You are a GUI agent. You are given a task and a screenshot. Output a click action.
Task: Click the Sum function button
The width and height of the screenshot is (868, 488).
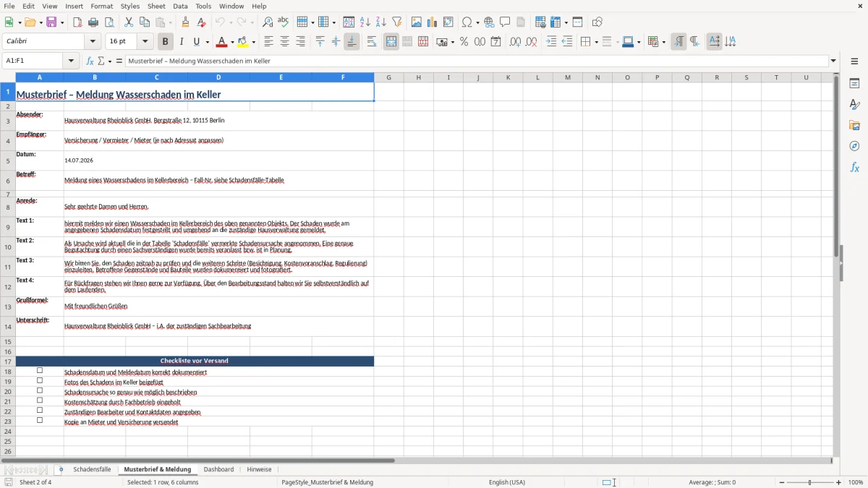[x=101, y=61]
